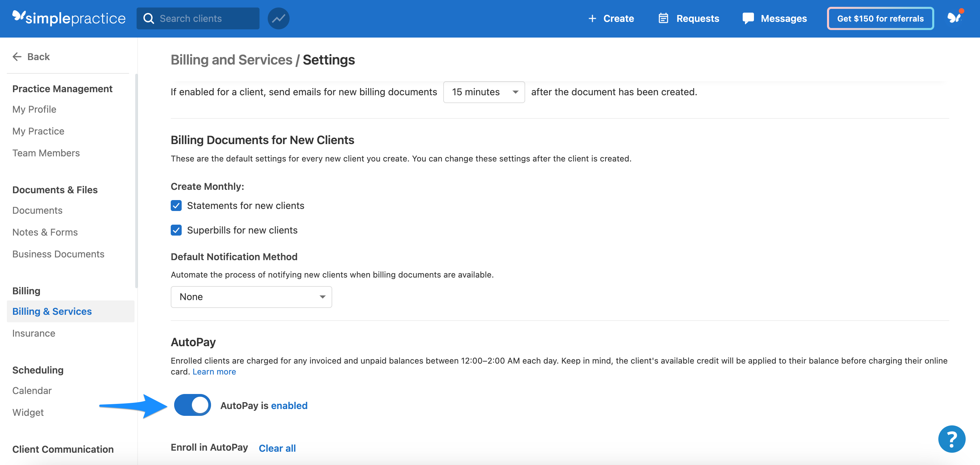This screenshot has width=980, height=465.
Task: Uncheck Superbills for new clients
Action: 176,230
